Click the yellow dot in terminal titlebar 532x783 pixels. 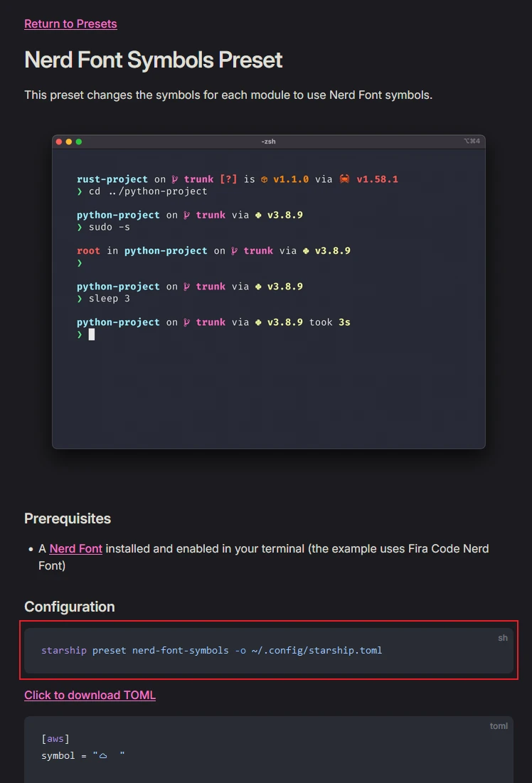(69, 142)
